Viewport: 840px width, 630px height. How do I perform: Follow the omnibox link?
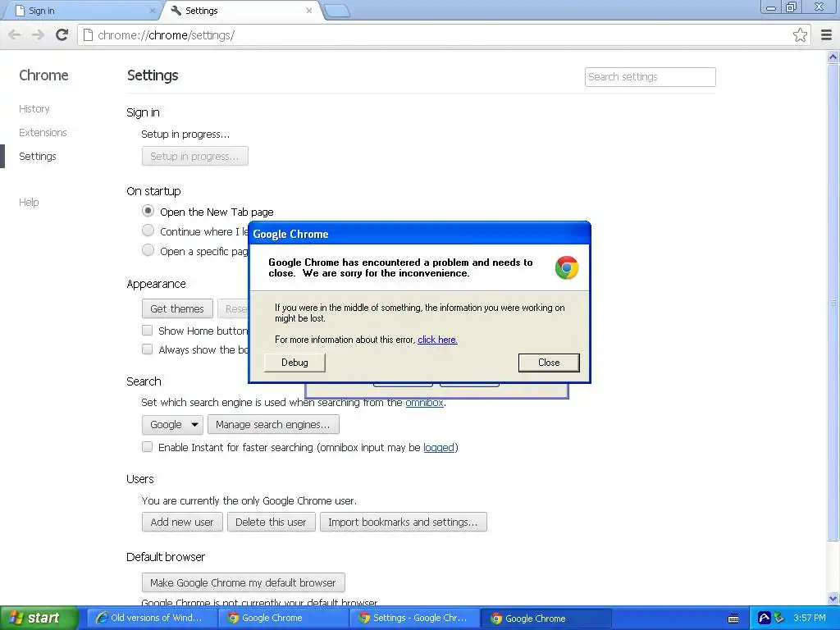[x=424, y=402]
